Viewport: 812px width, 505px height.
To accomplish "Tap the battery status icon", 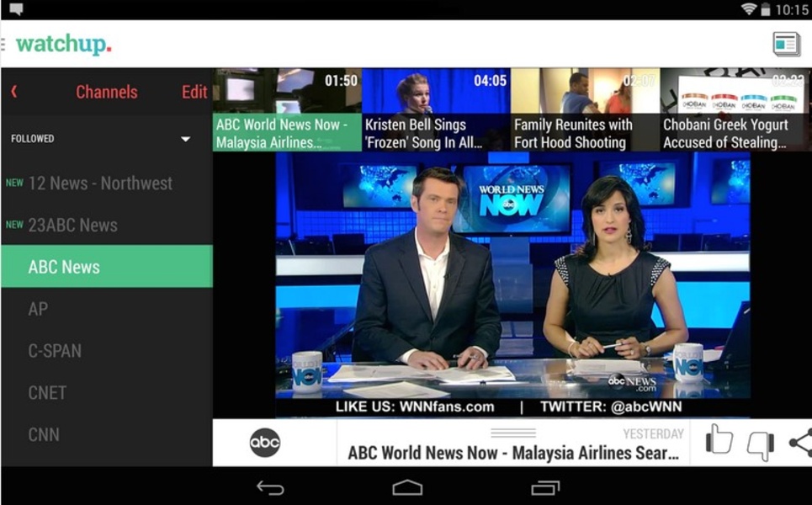I will [766, 9].
